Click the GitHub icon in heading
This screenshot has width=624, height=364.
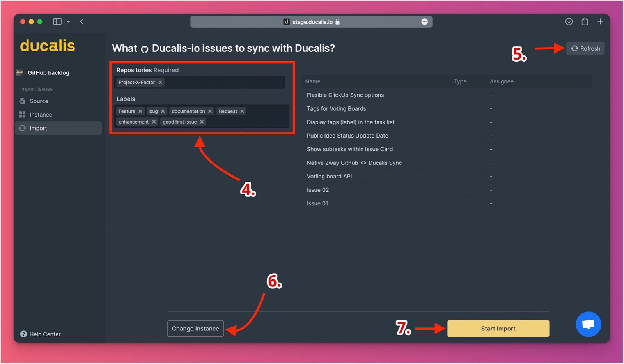[x=145, y=49]
